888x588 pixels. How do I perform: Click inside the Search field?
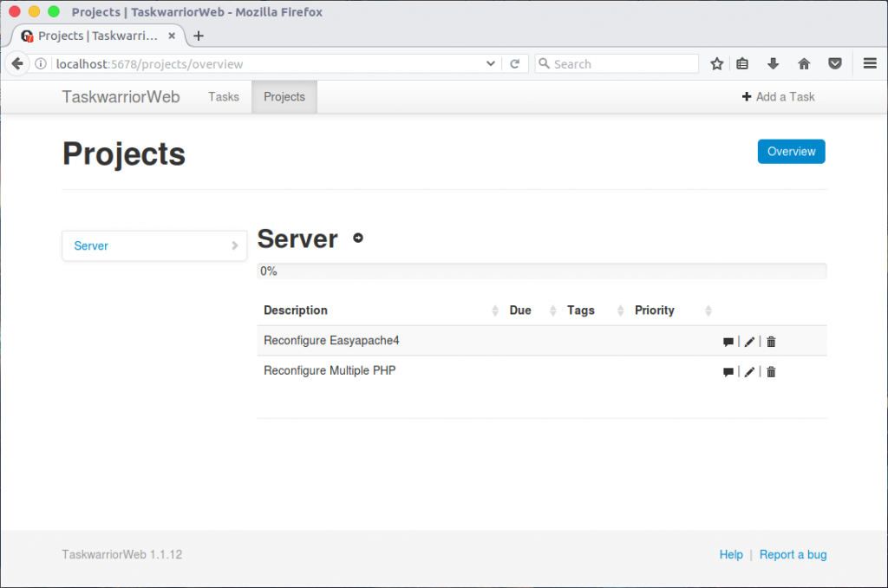tap(616, 63)
